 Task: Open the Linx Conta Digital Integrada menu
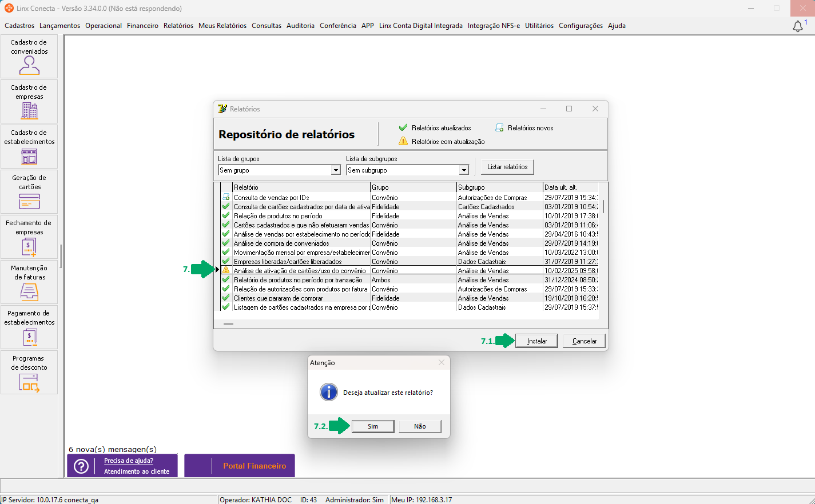pos(421,26)
